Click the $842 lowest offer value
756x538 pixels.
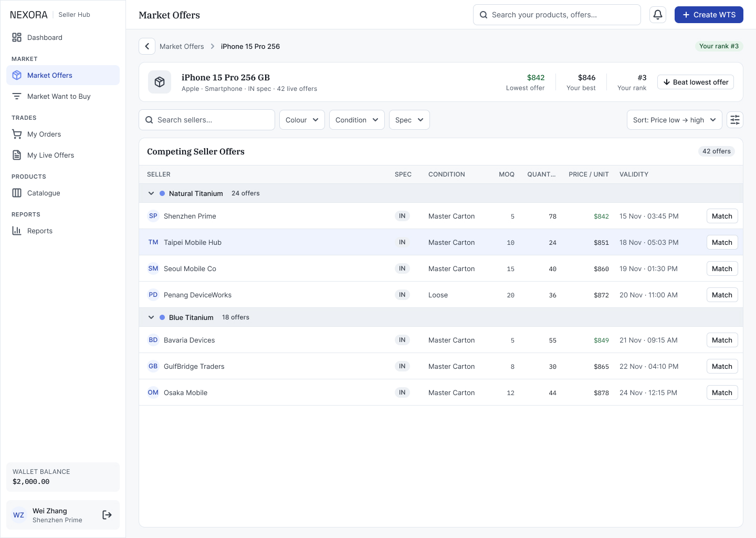pos(535,78)
